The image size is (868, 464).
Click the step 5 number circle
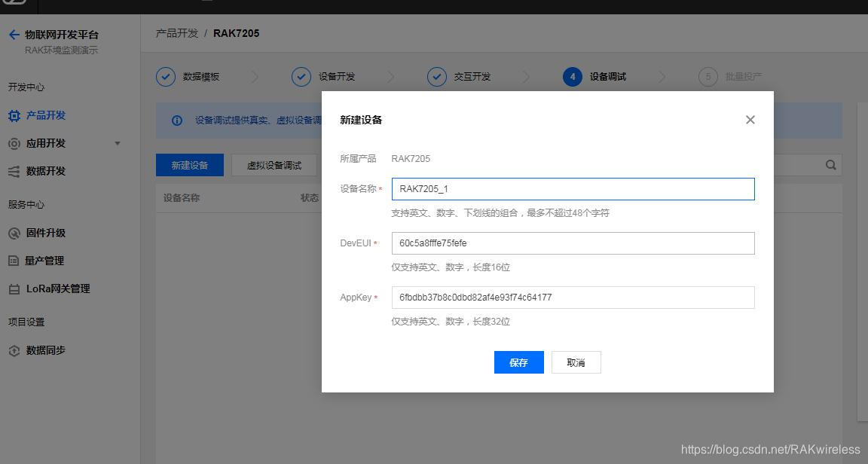708,77
